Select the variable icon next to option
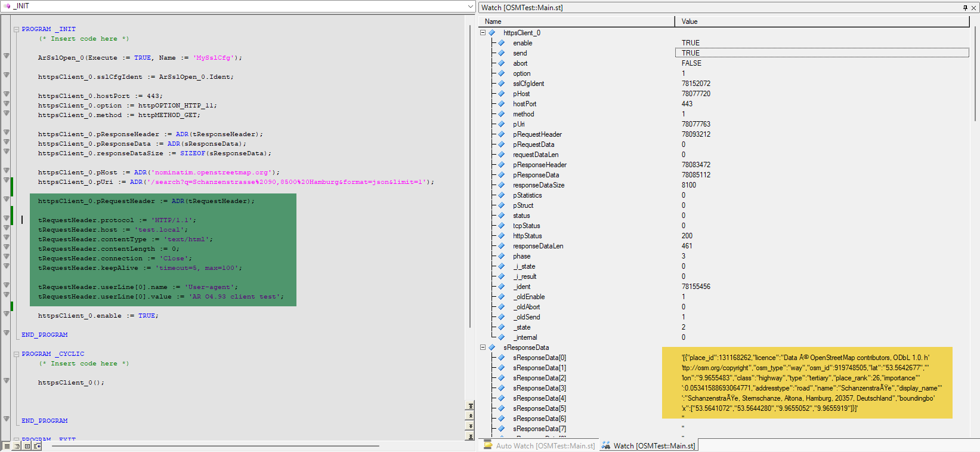980x452 pixels. tap(502, 73)
